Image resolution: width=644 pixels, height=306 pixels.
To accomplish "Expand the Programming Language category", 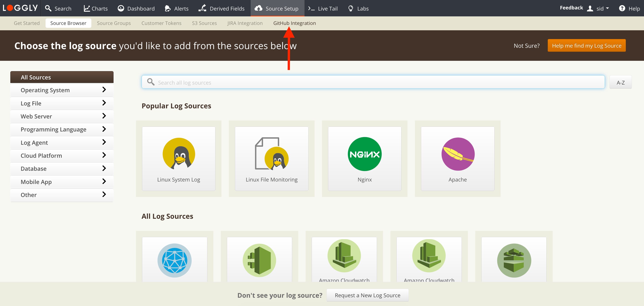I will 62,129.
